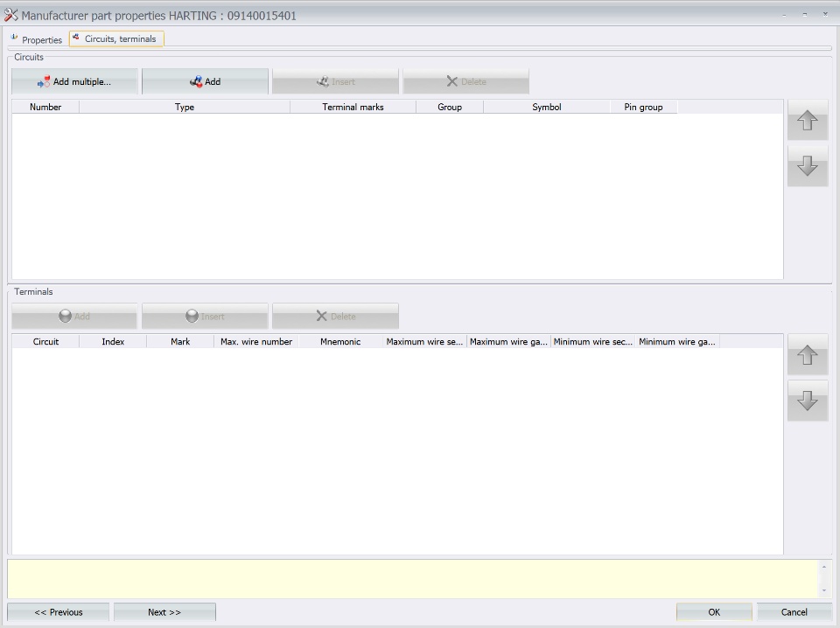Click the Index column header
The width and height of the screenshot is (840, 628).
click(113, 341)
